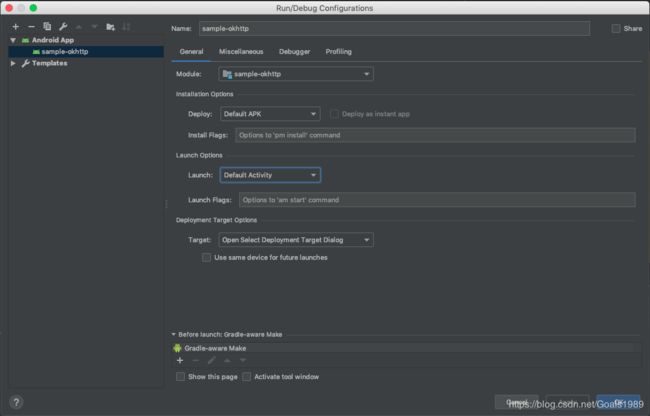Expand the Templates tree node
The width and height of the screenshot is (650, 416).
point(13,63)
